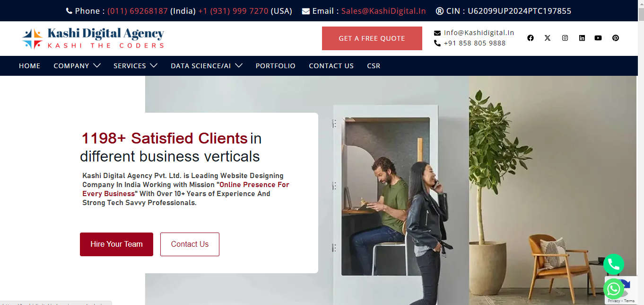
Task: Open the X (Twitter) social icon
Action: coord(548,38)
